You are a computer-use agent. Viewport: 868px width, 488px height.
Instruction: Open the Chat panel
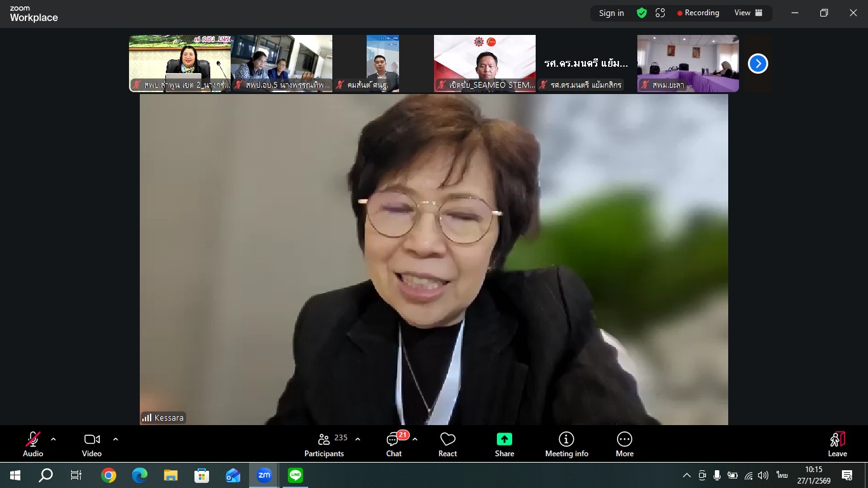[394, 444]
